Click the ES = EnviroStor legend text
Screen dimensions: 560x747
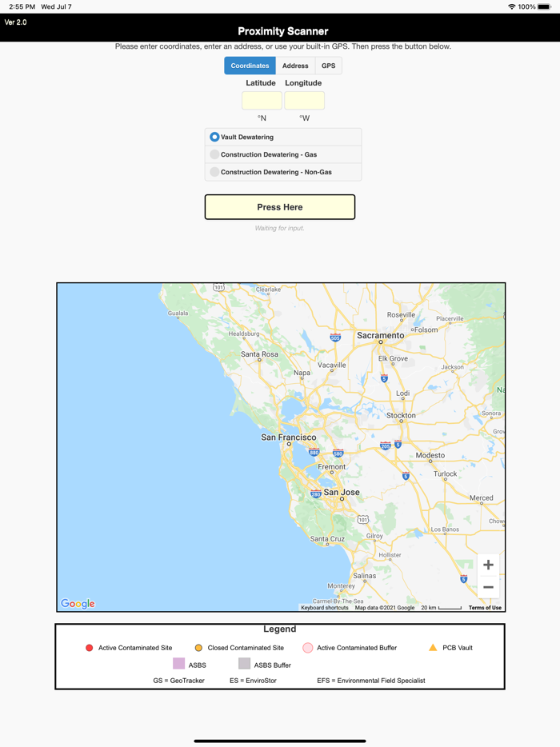[253, 681]
